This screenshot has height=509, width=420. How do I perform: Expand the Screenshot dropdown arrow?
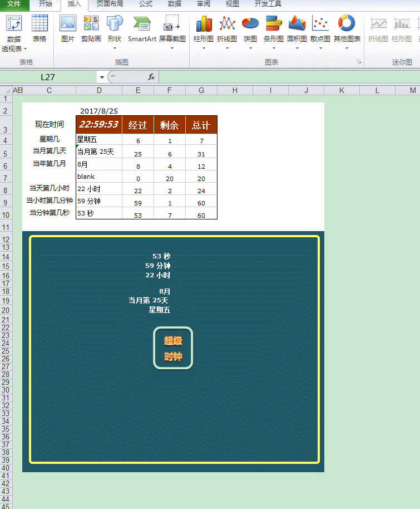[x=172, y=48]
